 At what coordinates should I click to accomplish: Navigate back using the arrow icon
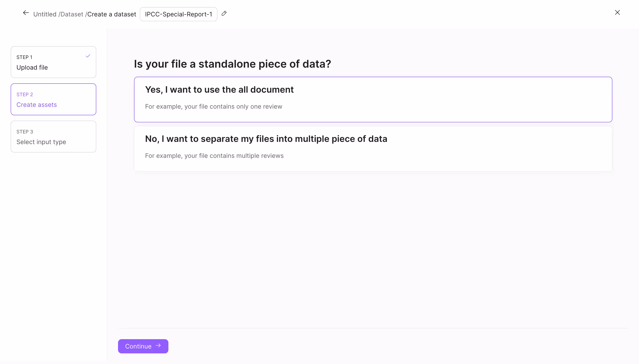coord(25,13)
